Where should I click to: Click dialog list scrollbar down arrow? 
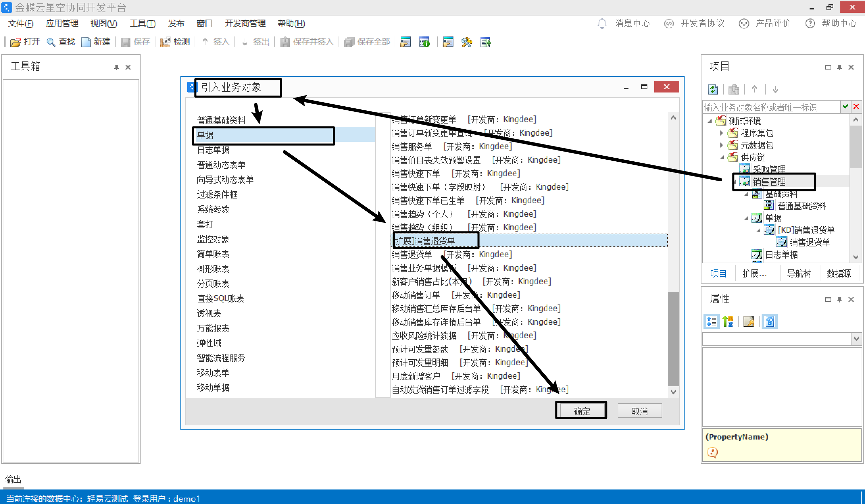pyautogui.click(x=673, y=392)
